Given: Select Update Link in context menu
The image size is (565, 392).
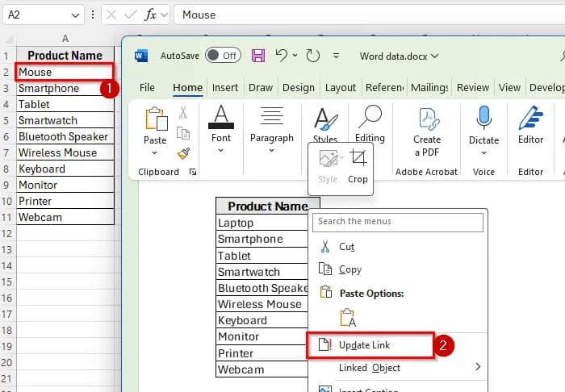Looking at the screenshot, I should pos(370,345).
